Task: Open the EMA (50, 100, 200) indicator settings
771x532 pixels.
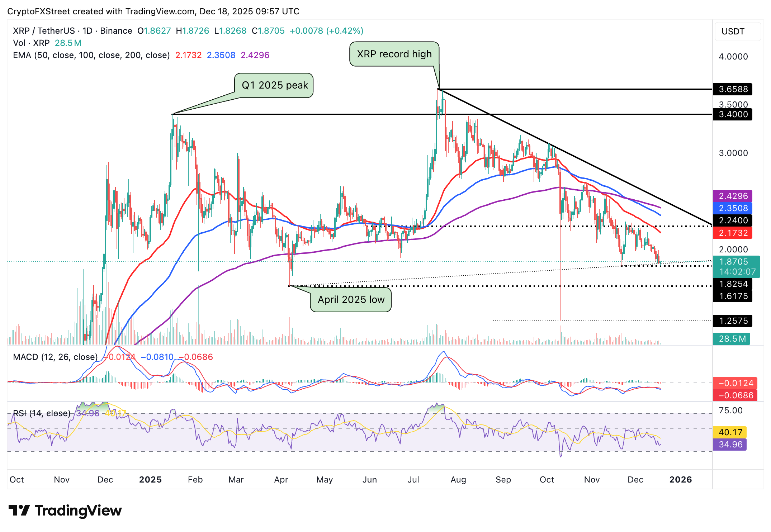Action: 91,55
